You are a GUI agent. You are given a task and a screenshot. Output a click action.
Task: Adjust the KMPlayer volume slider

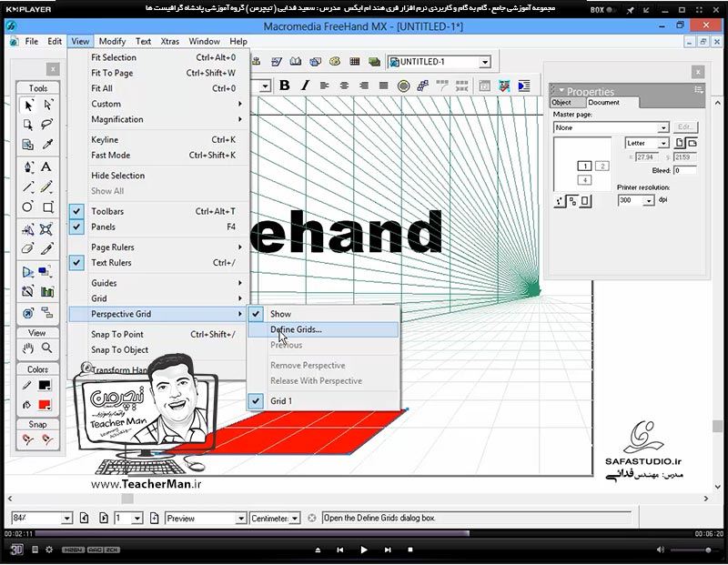point(694,550)
